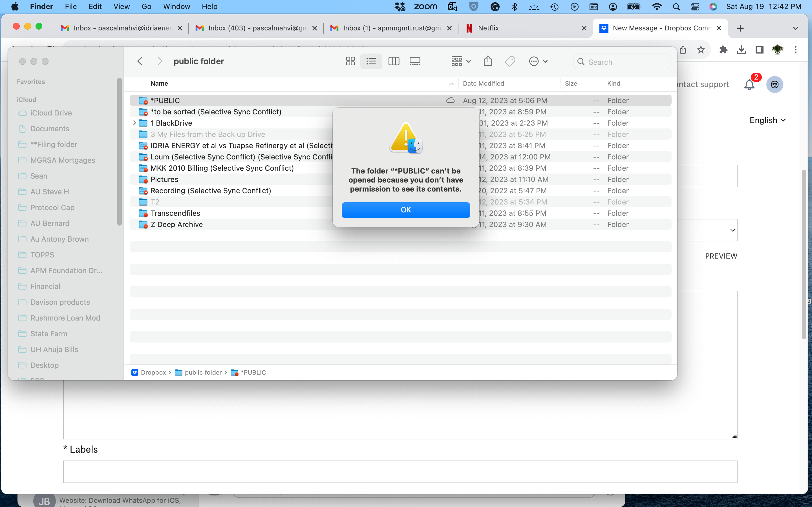The width and height of the screenshot is (812, 507).
Task: Select the column view icon in Finder toolbar
Action: pos(393,61)
